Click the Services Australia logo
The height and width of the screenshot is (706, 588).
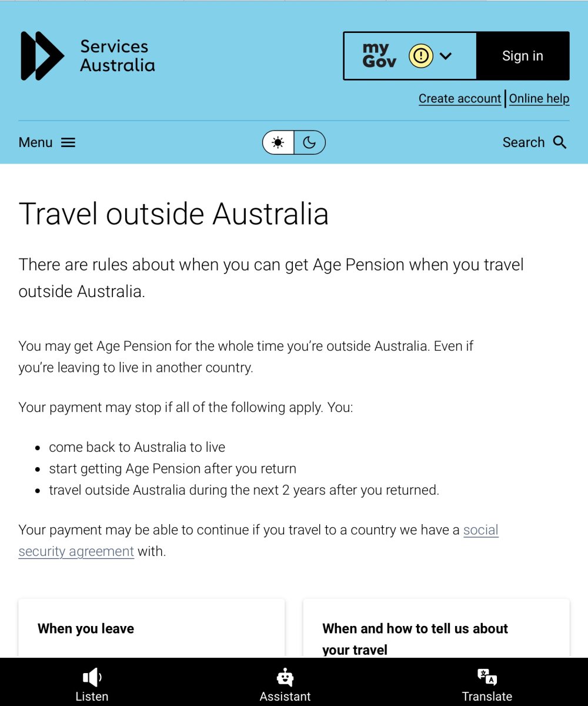[x=88, y=56]
